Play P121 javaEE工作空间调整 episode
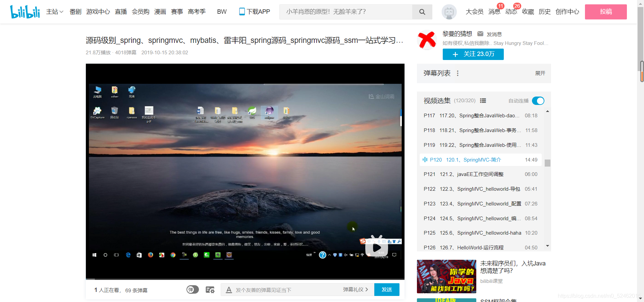 [x=480, y=174]
